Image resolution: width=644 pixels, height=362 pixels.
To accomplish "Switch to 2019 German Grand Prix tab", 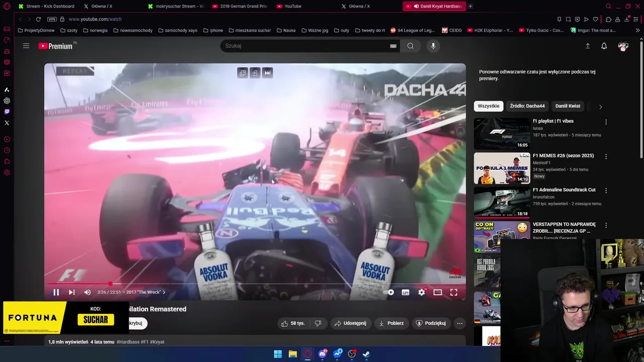I will pyautogui.click(x=240, y=6).
